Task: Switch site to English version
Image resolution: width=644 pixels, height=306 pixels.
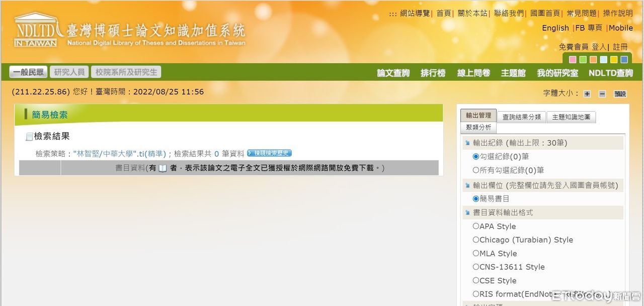Action: (x=555, y=28)
